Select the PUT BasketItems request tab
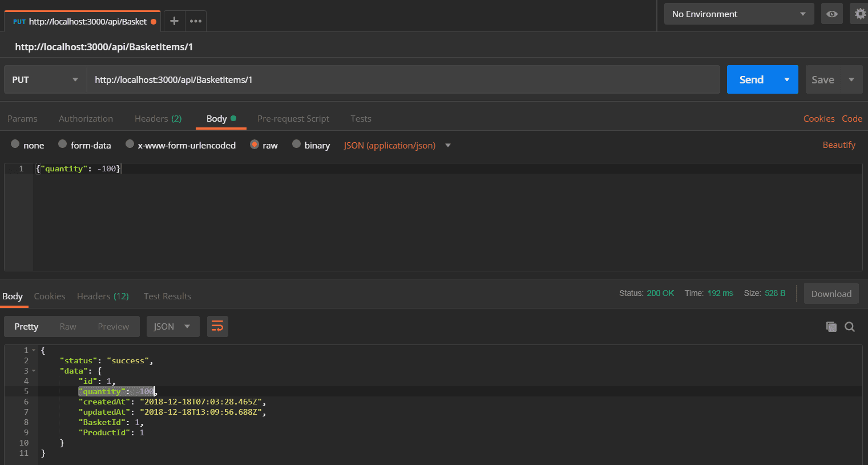This screenshot has height=465, width=868. click(83, 22)
